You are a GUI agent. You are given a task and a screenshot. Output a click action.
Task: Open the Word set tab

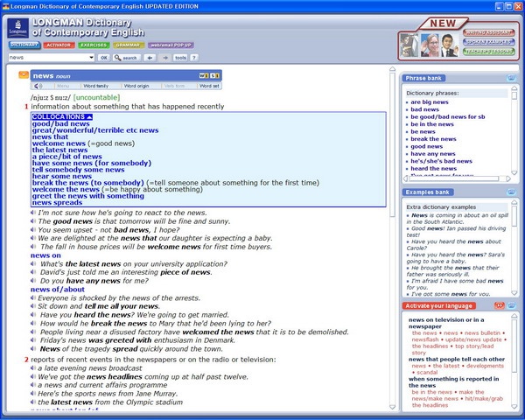click(x=209, y=86)
